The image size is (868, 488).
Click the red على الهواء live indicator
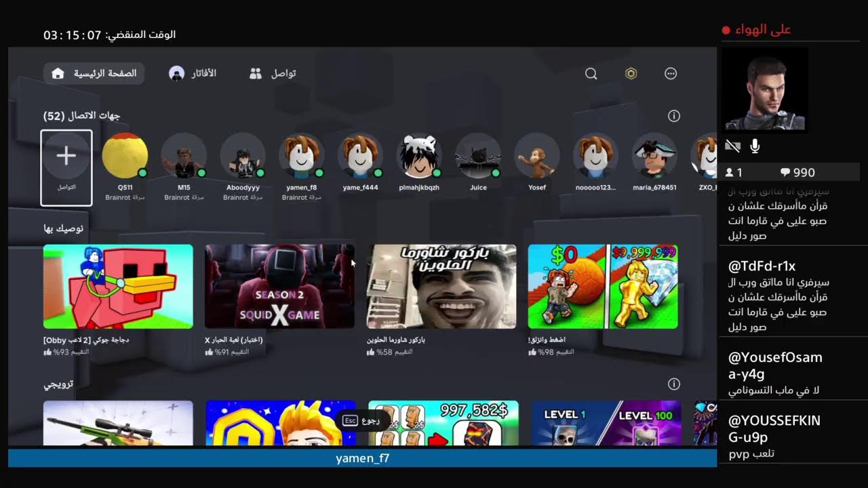[757, 29]
